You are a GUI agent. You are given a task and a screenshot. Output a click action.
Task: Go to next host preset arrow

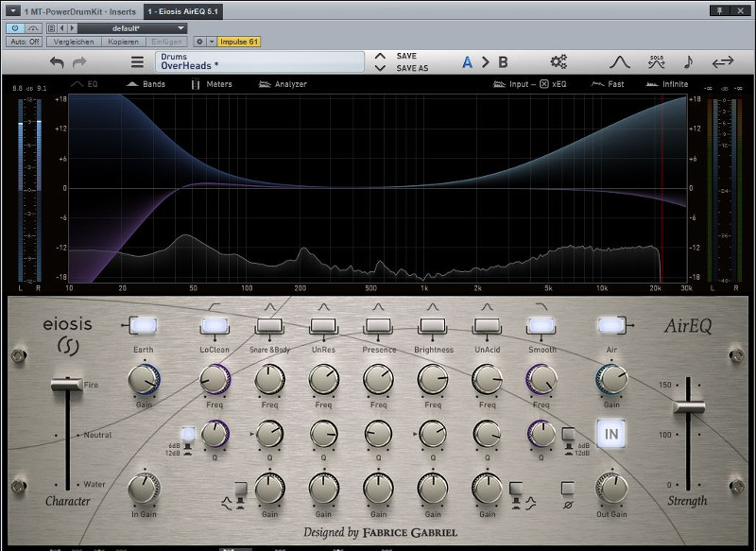(x=73, y=28)
